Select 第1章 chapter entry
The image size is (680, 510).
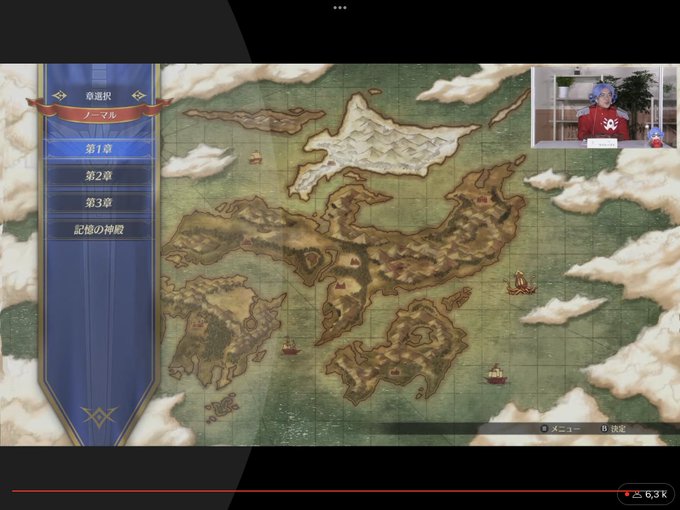tap(99, 149)
